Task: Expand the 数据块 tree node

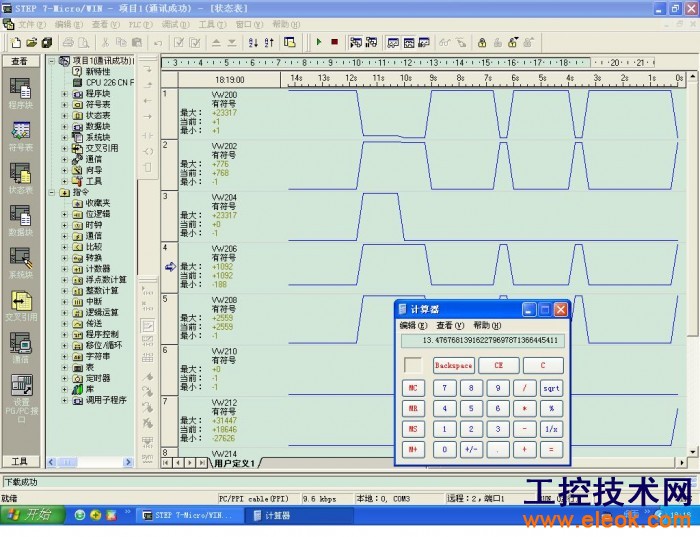Action: (x=64, y=126)
